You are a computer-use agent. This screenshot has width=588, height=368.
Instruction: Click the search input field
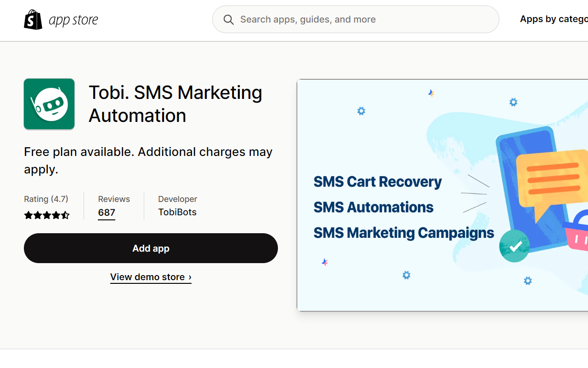[x=356, y=19]
